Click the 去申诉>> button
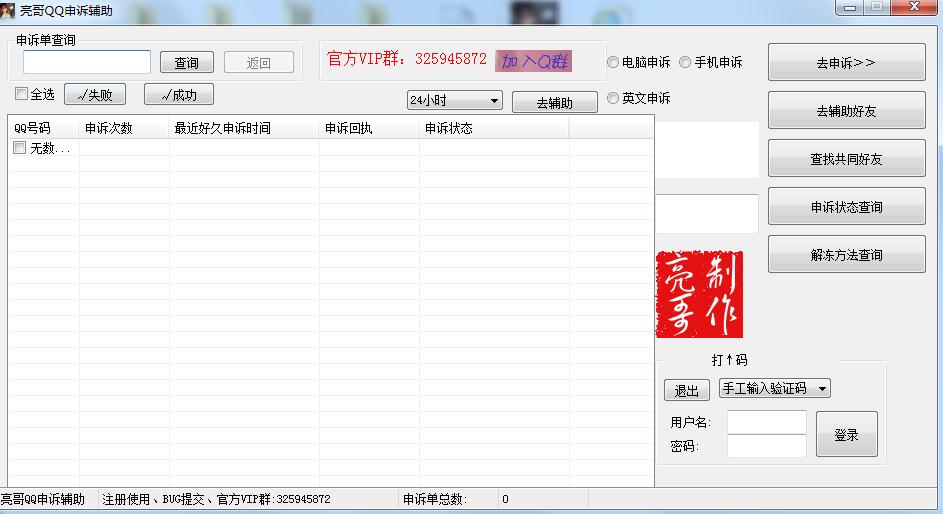This screenshot has width=943, height=514. 846,63
